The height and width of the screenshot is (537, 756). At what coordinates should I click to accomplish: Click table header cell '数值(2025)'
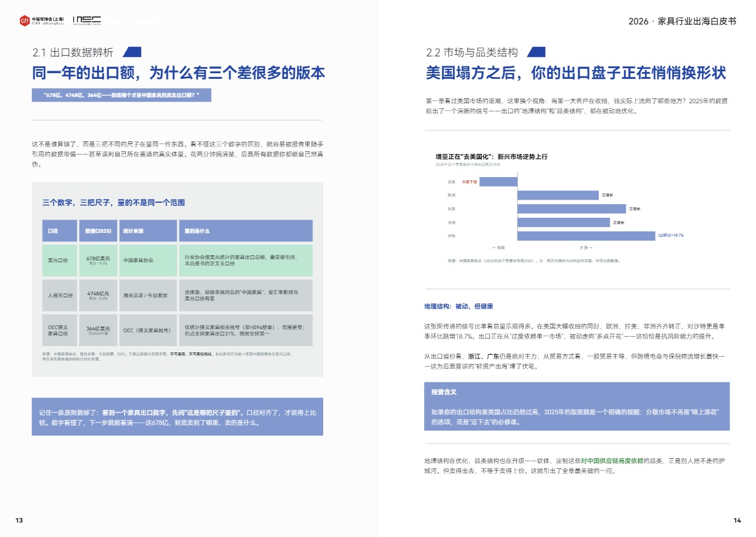point(98,231)
